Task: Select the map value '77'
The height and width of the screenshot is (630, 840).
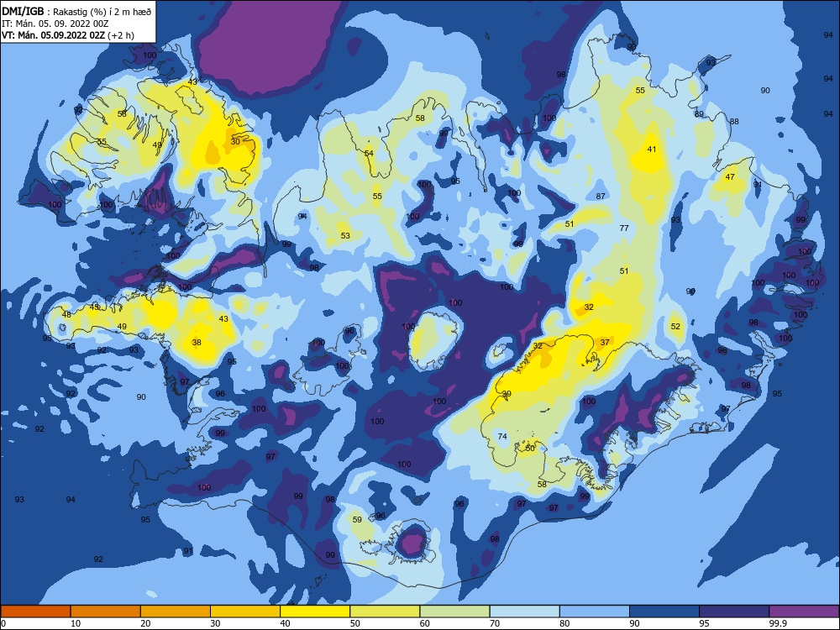Action: [x=624, y=228]
